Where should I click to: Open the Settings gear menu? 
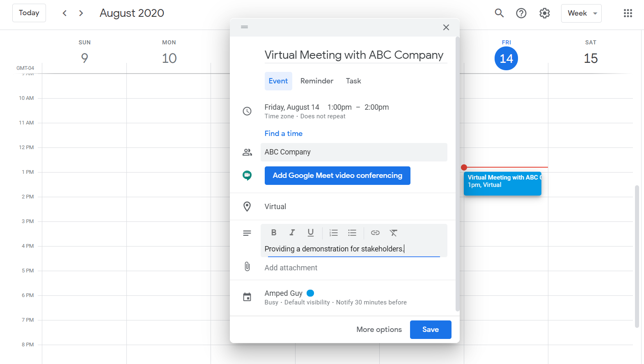[x=545, y=13]
